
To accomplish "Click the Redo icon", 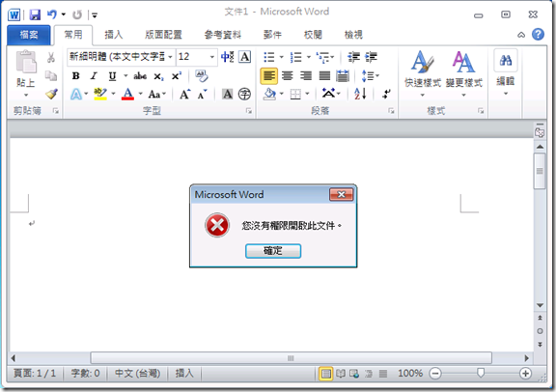I will click(77, 14).
